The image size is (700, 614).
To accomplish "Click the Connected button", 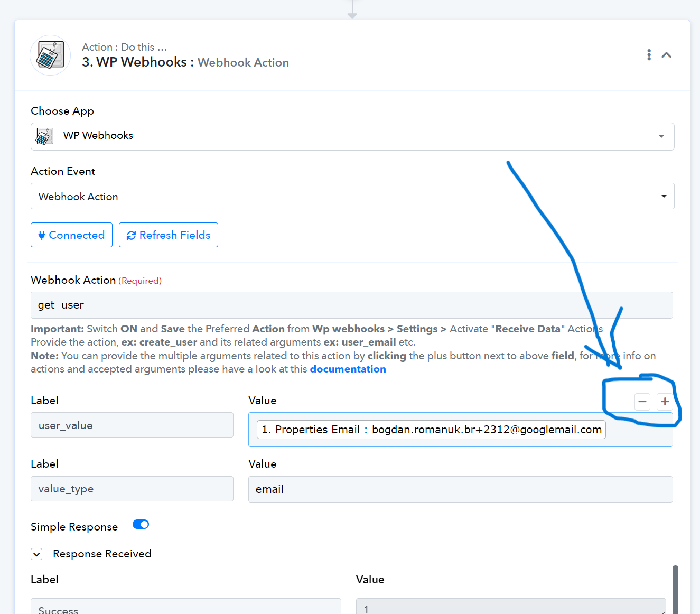I will [x=72, y=235].
